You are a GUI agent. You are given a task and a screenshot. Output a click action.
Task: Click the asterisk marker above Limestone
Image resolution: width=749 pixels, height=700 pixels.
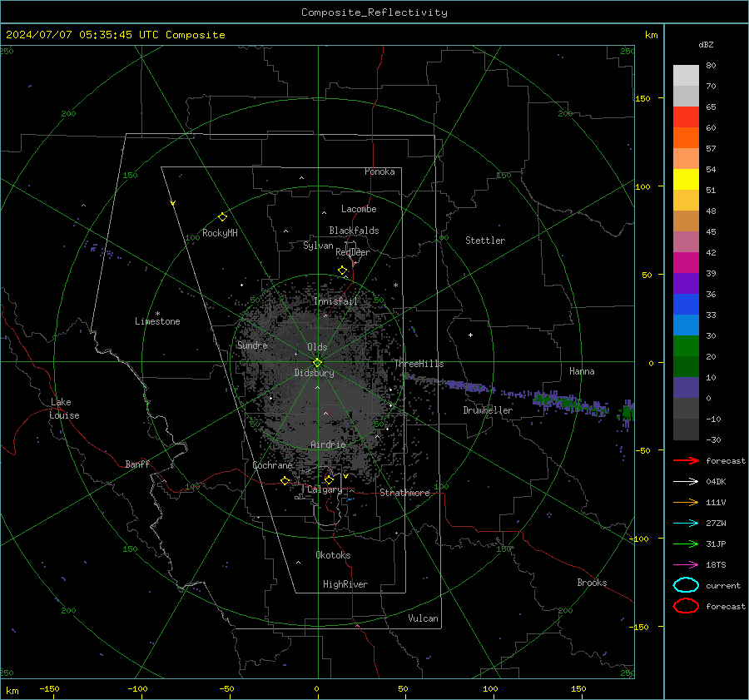pos(157,314)
